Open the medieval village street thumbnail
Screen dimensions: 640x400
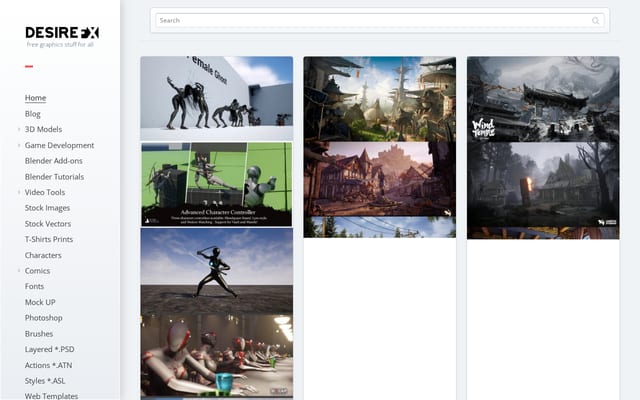point(380,179)
